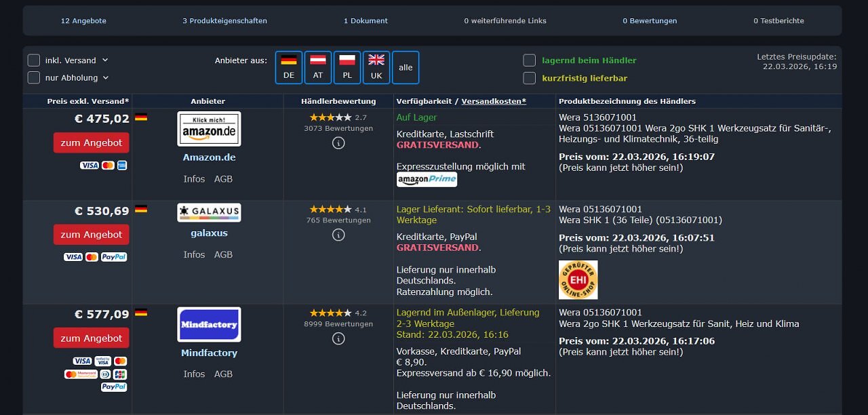
Task: Click the German flag beside the € 530,69 price
Action: click(x=141, y=209)
